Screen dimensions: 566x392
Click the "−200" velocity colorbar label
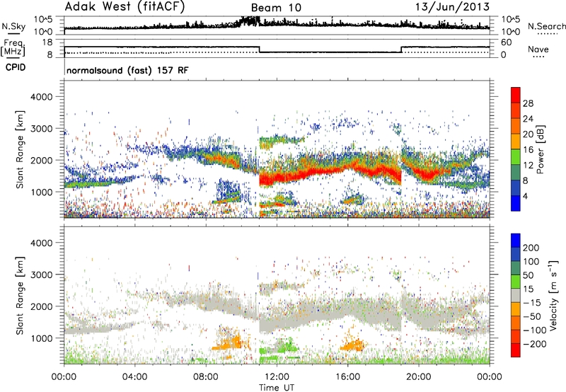(x=535, y=344)
